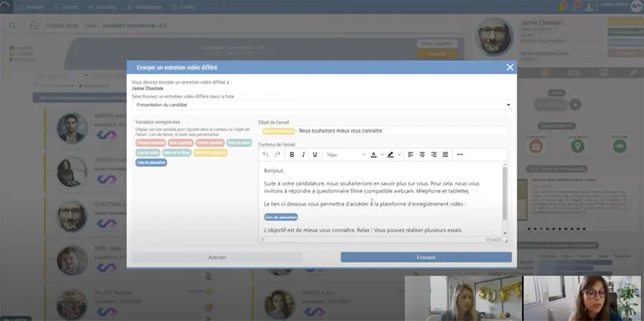Toggle underline formatting in the email editor

315,155
